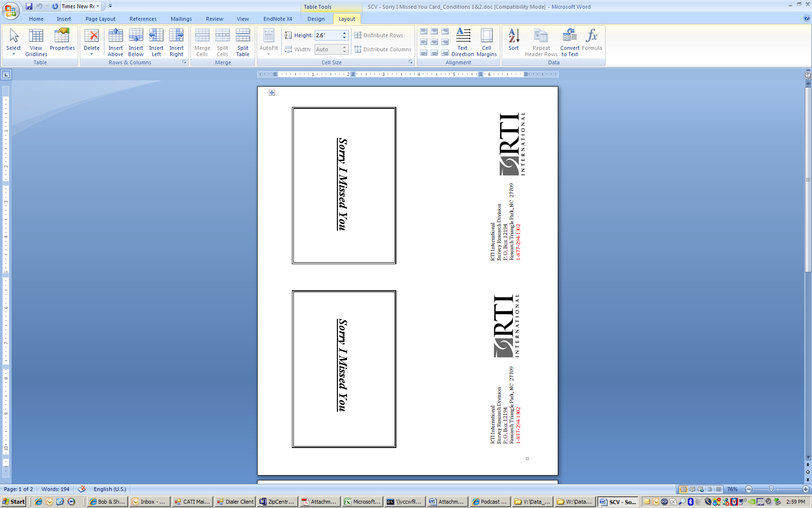Viewport: 812px width, 508px height.
Task: Open Microsoft Word Help
Action: tap(806, 18)
